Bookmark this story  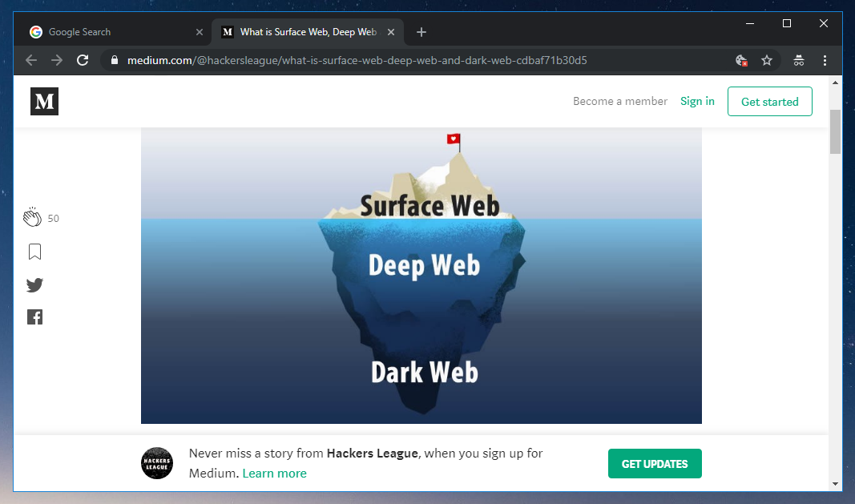34,252
